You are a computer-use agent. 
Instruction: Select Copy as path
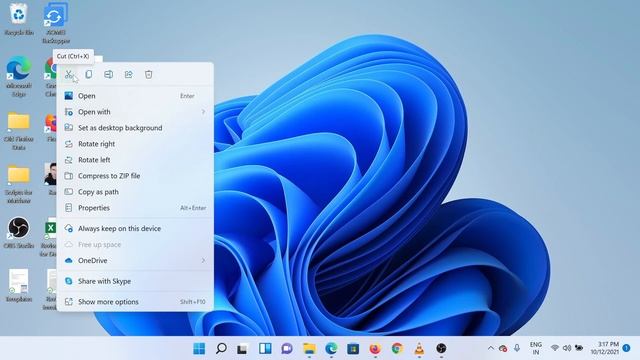135,192
